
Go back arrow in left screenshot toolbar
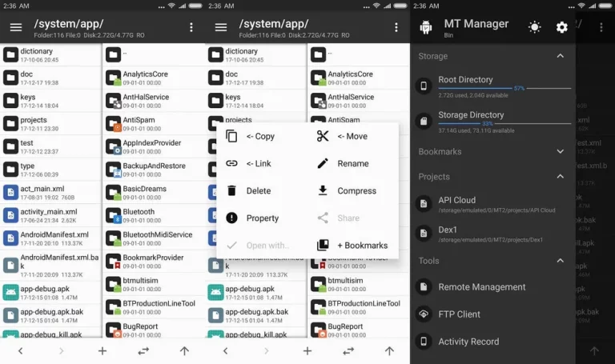(20, 351)
